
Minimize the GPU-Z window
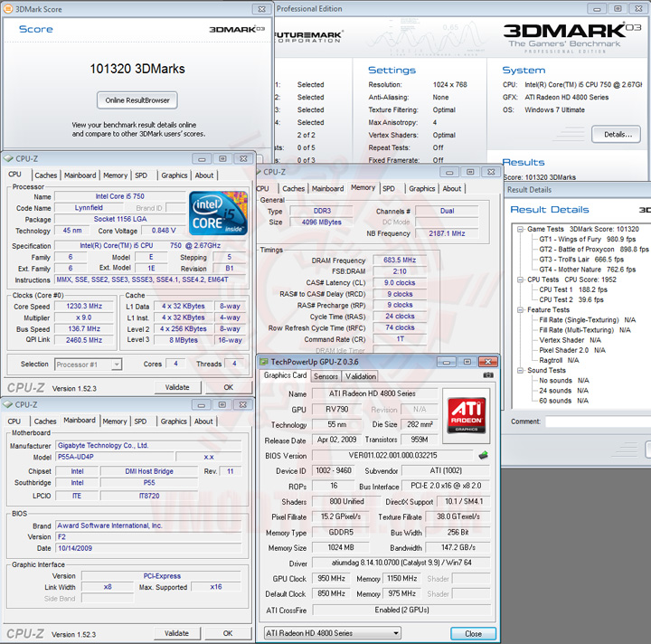447,362
